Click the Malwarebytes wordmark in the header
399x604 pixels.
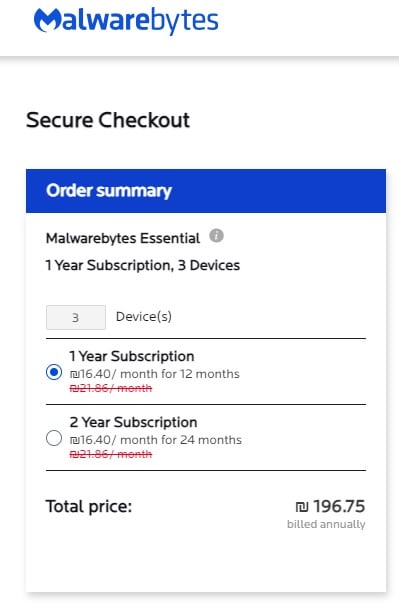point(126,21)
